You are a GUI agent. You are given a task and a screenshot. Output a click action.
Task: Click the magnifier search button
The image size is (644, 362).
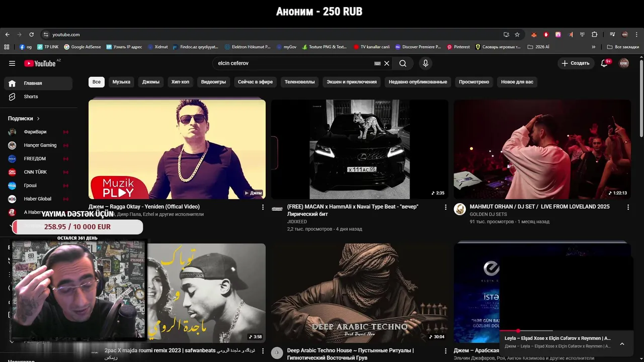(403, 63)
